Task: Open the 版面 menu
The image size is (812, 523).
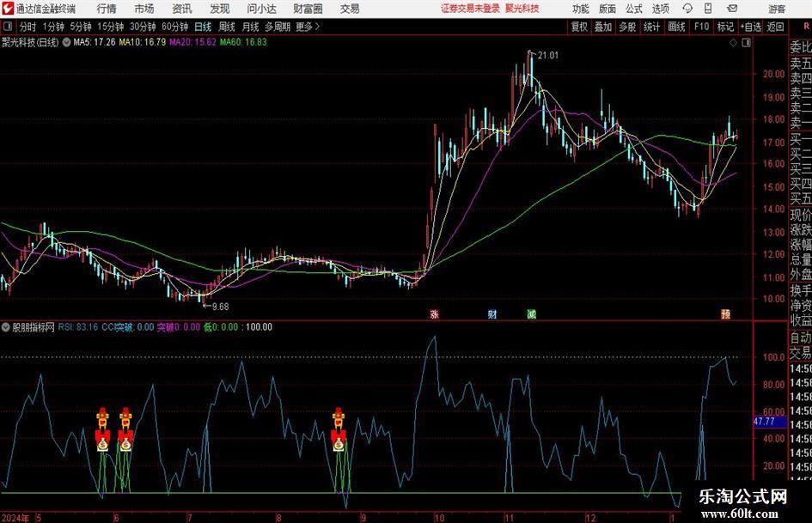Action: [x=607, y=9]
